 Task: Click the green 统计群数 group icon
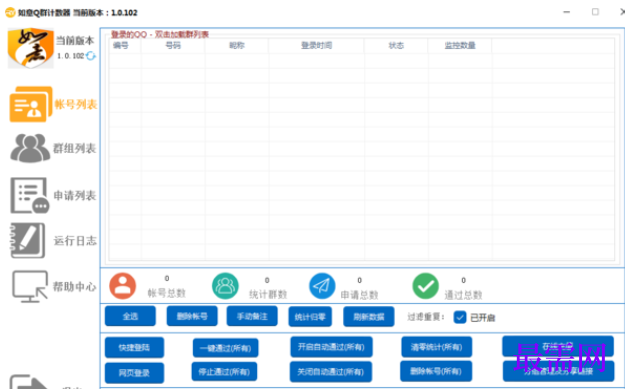pos(225,286)
